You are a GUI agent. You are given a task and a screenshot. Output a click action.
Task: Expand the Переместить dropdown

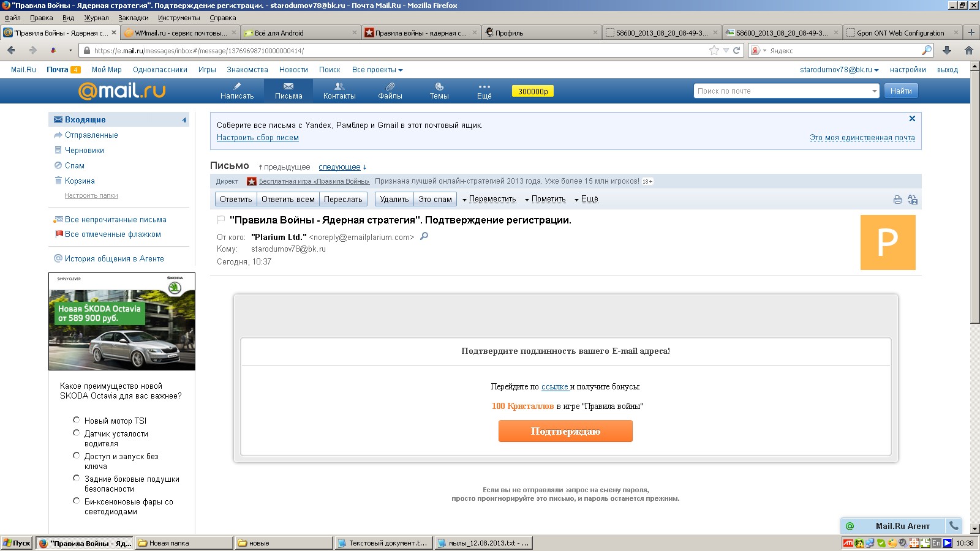pos(489,199)
